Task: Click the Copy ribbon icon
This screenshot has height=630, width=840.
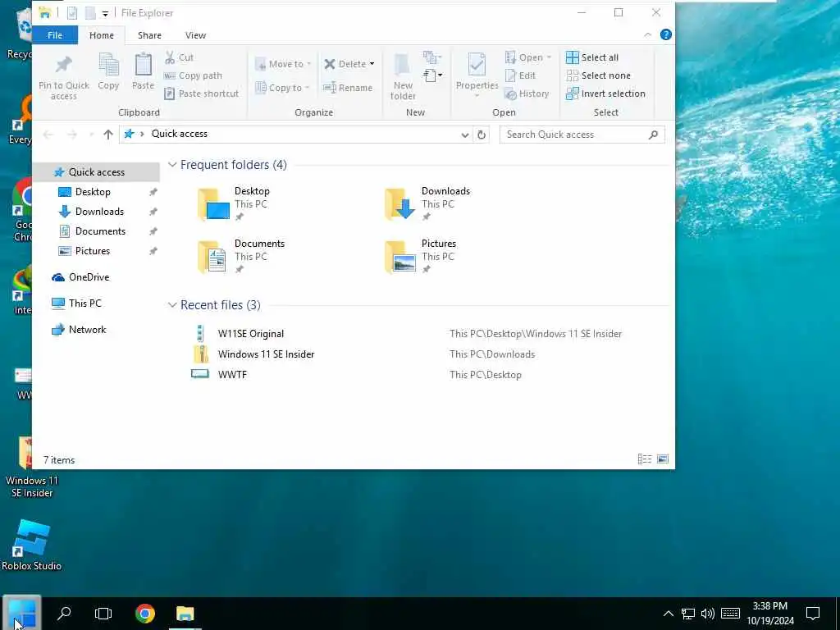Action: point(108,71)
